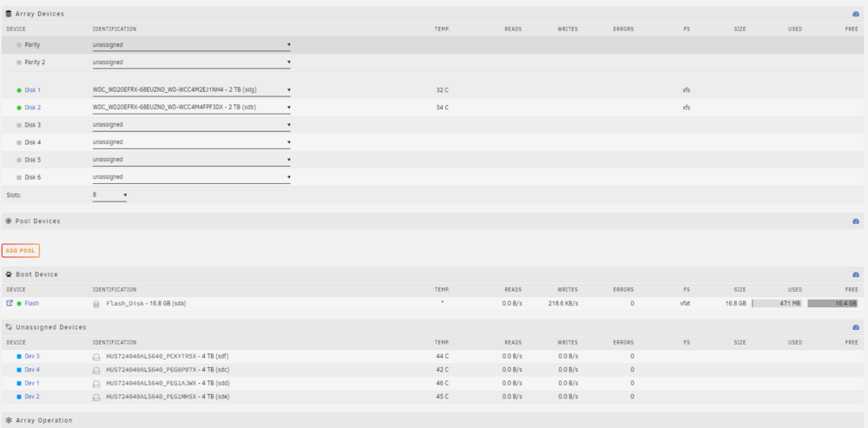Click drive icon beside Flash_Disk
Image resolution: width=868 pixels, height=428 pixels.
95,304
